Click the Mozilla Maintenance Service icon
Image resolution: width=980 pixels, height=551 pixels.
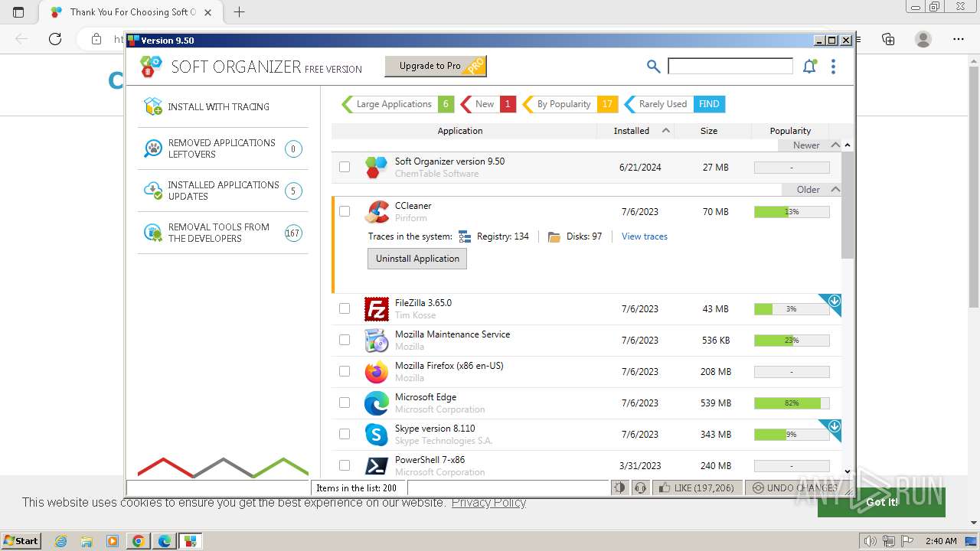[x=377, y=341]
